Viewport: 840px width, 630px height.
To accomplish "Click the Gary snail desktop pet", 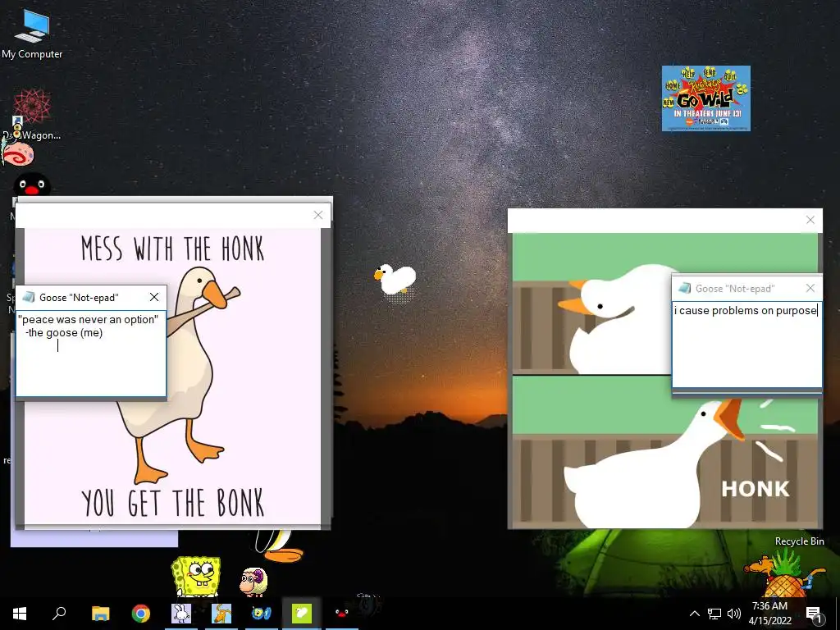I will pos(18,151).
